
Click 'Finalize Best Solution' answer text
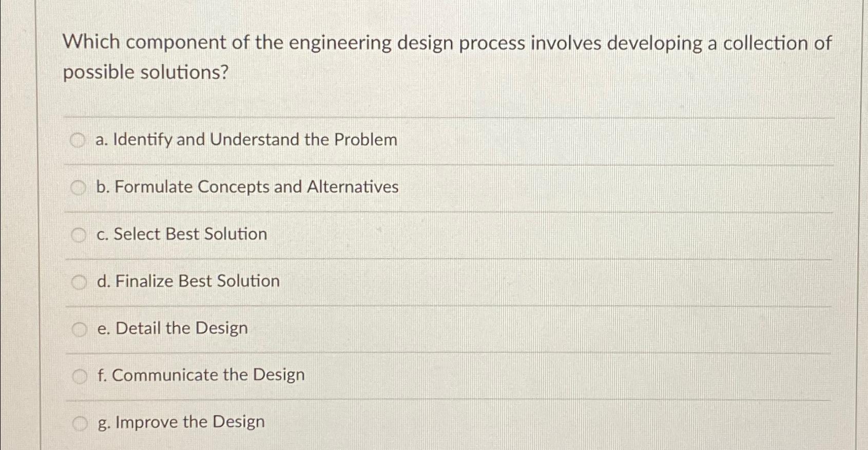pos(187,281)
